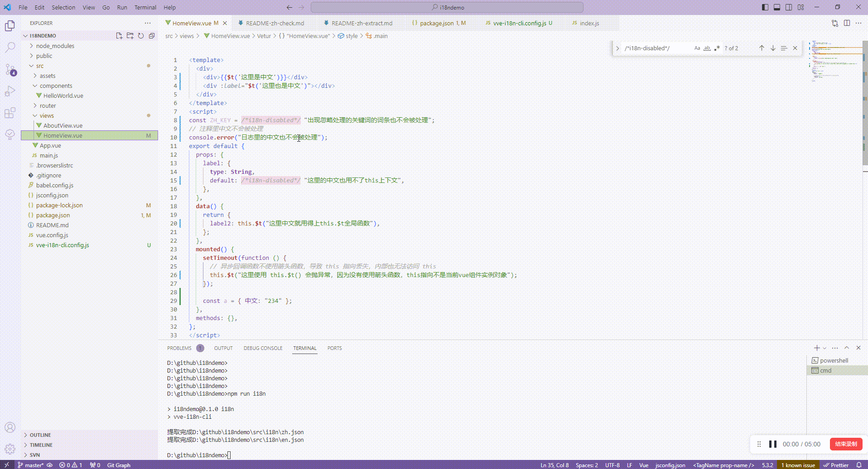868x469 pixels.
Task: Collapse all folders in explorer
Action: coord(152,36)
